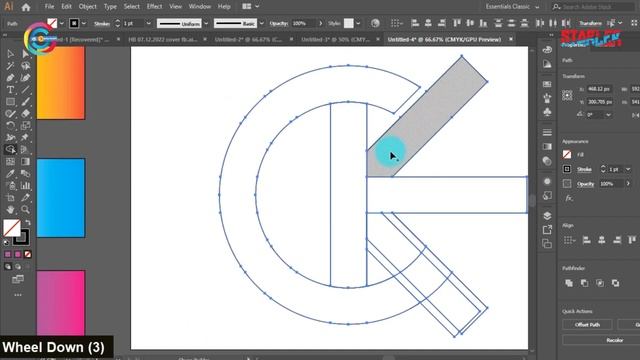This screenshot has height=360, width=640.
Task: Activate the Hand tool
Action: point(10,210)
